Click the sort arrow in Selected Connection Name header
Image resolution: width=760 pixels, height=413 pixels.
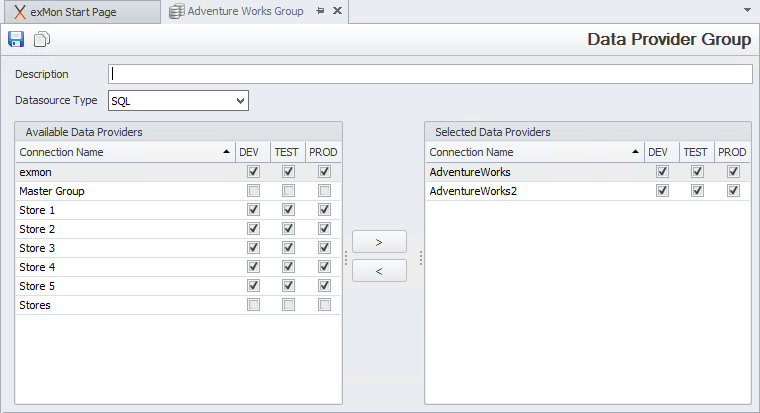coord(635,152)
